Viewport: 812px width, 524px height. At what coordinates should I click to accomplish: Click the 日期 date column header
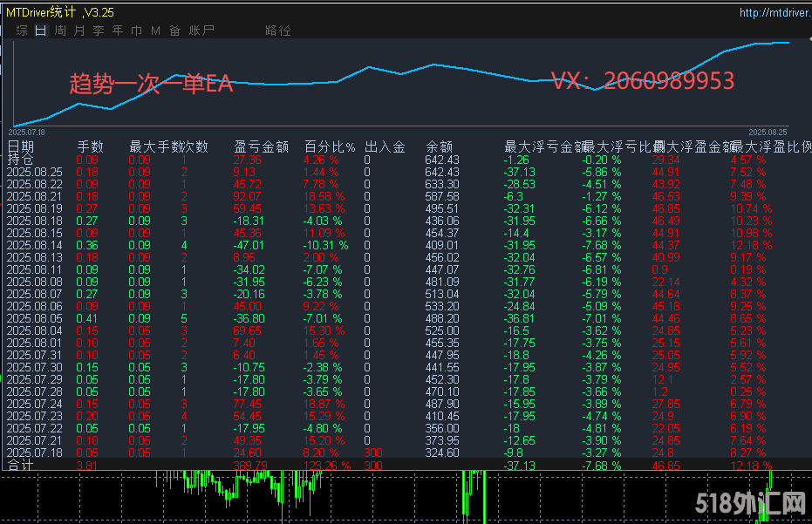click(22, 146)
